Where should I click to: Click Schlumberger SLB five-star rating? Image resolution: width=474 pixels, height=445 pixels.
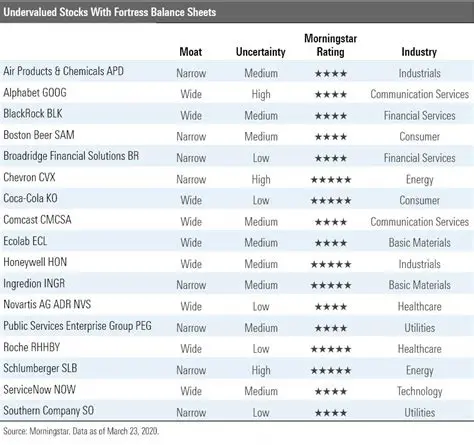point(331,371)
